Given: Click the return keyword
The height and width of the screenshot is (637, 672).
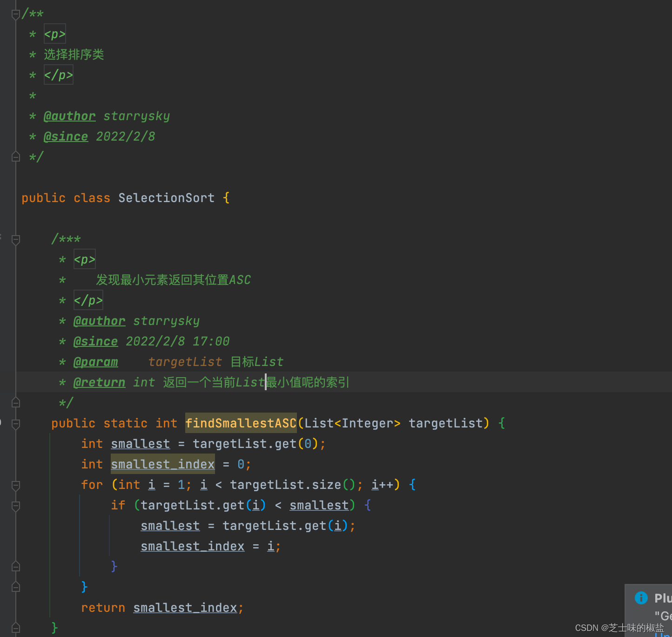Looking at the screenshot, I should pyautogui.click(x=103, y=608).
